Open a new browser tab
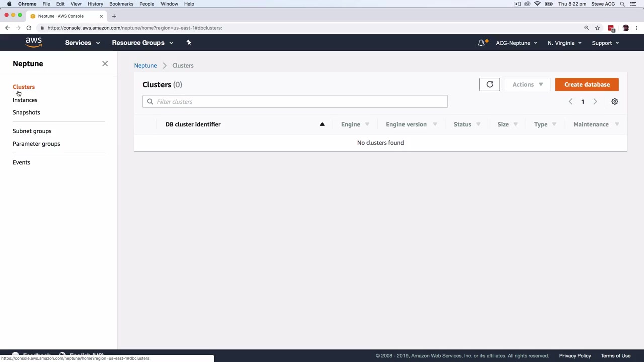Image resolution: width=644 pixels, height=362 pixels. 114,16
